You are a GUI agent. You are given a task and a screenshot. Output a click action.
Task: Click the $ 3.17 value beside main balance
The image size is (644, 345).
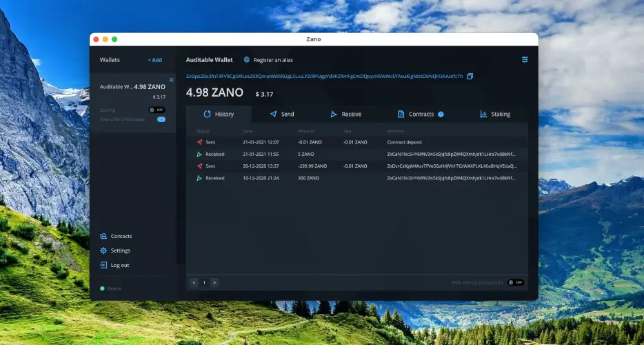pyautogui.click(x=264, y=94)
